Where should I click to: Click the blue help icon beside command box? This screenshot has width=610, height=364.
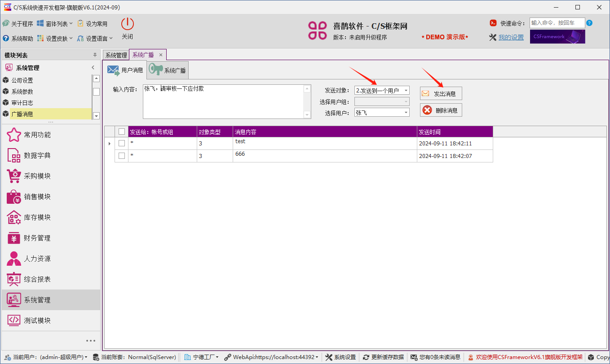coord(589,23)
